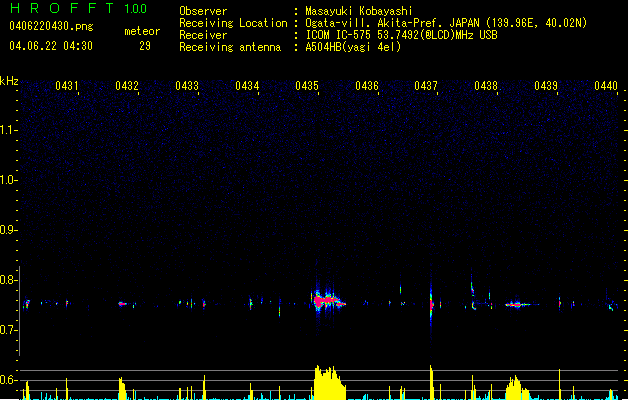Click the 0435 time marker
Screen dimensions: 629x400
[x=307, y=86]
